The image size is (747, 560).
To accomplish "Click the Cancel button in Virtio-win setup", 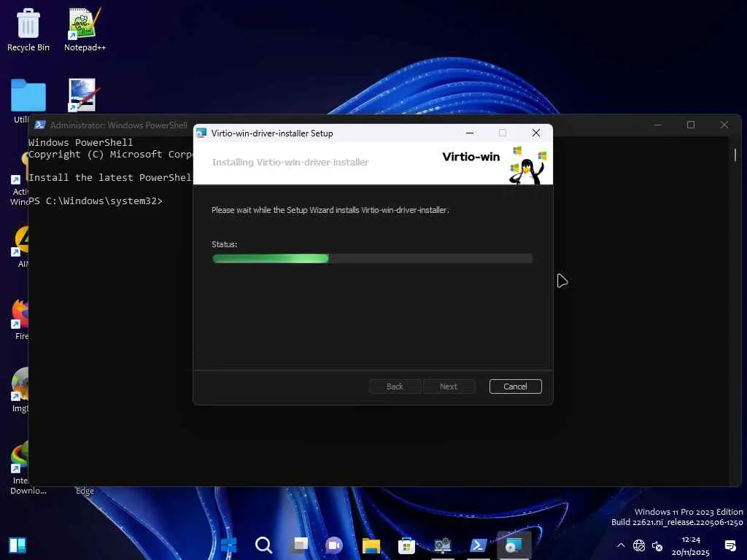I will coord(515,386).
